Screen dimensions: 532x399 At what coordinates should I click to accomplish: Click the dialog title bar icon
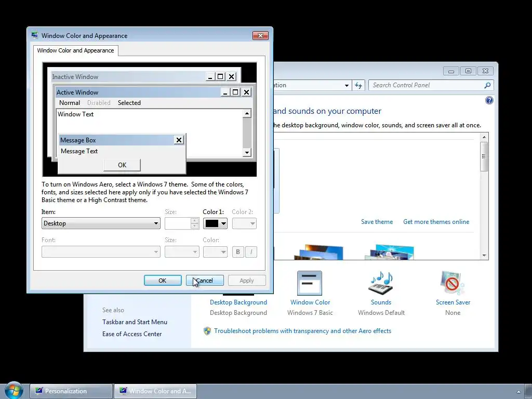[35, 35]
